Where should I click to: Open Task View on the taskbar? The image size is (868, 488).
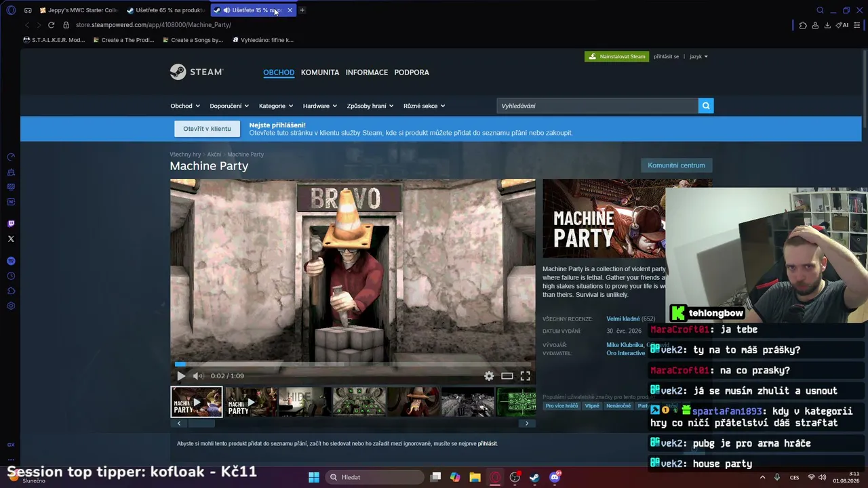point(436,477)
